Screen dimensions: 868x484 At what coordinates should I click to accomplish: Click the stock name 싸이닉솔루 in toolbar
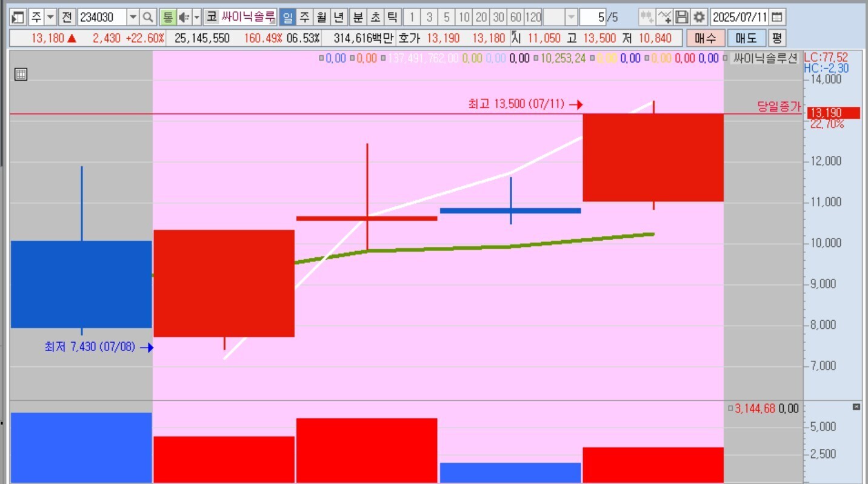249,17
